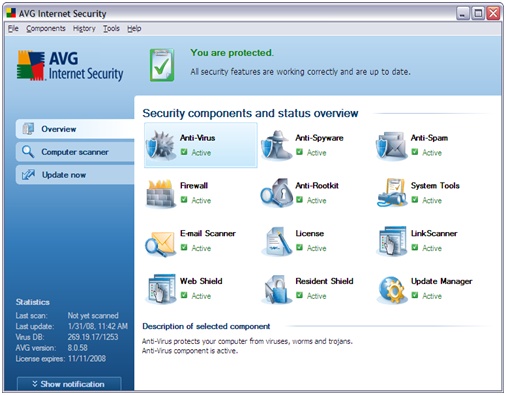Open the Tools menu

pyautogui.click(x=111, y=29)
